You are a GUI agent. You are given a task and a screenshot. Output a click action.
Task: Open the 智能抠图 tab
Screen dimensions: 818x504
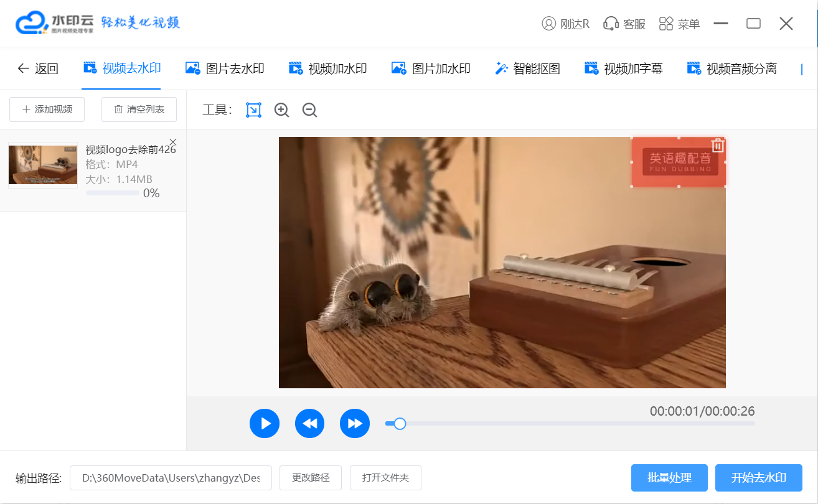click(528, 68)
